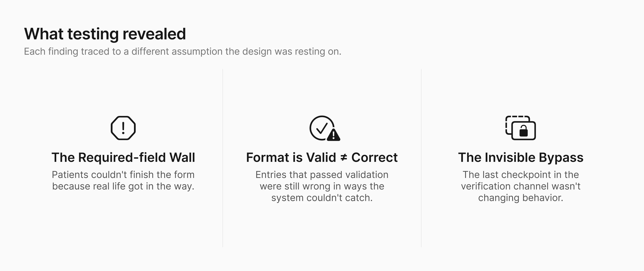Select "The Invisible Bypass" heading
This screenshot has width=644, height=271.
point(521,157)
